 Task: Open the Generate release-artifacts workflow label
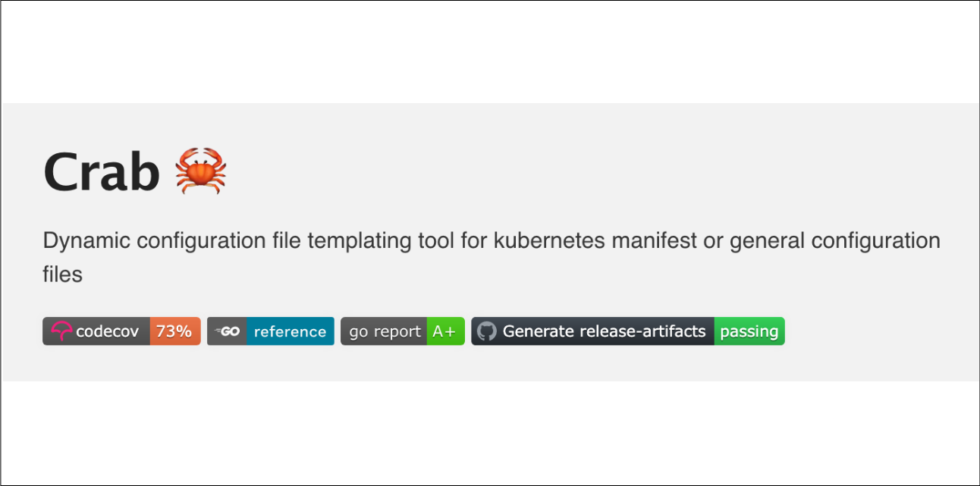point(604,331)
